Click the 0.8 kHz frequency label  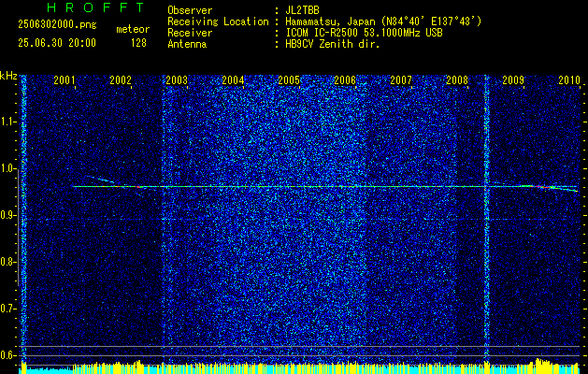click(x=8, y=262)
